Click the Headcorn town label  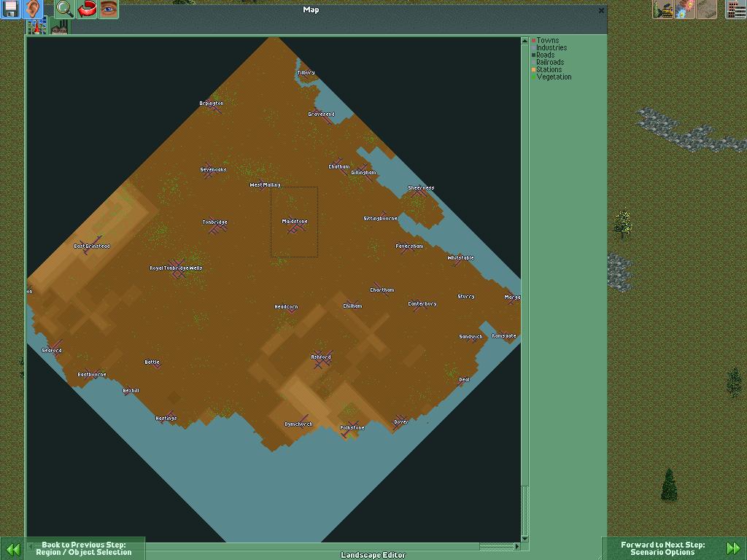pos(286,307)
